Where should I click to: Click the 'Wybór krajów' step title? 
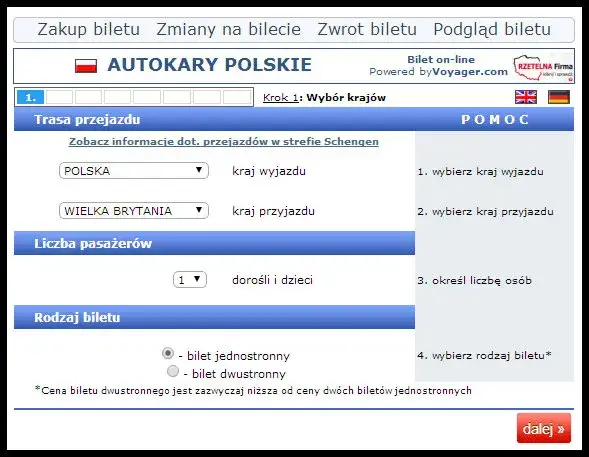(x=346, y=98)
